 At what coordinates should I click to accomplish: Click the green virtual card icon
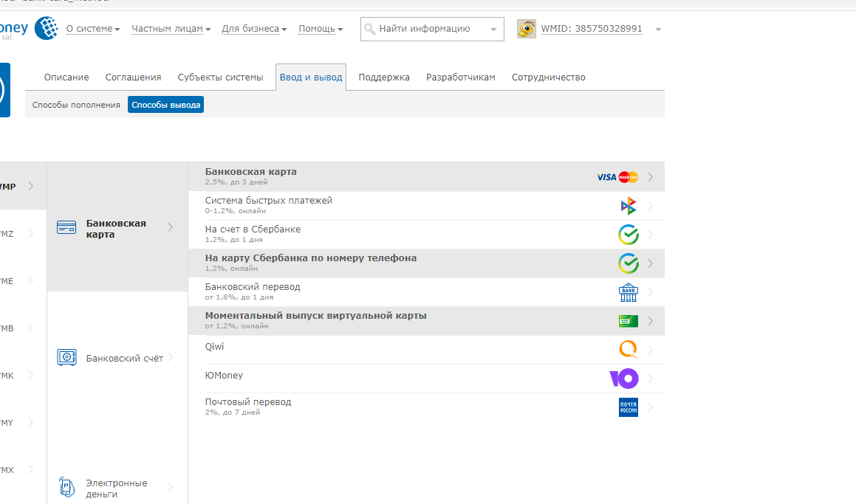629,321
